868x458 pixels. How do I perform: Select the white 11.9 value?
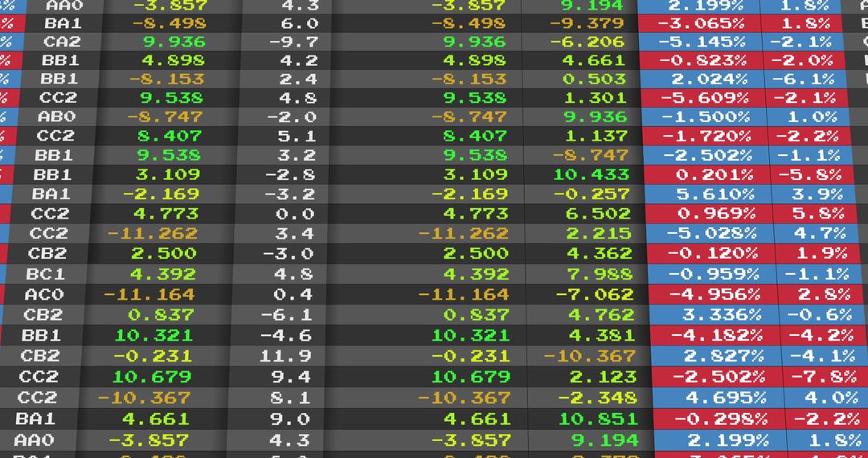click(x=285, y=356)
